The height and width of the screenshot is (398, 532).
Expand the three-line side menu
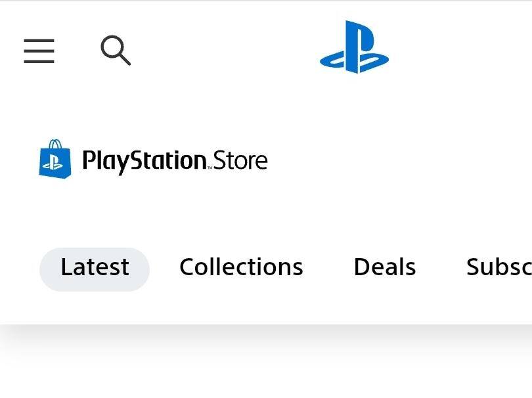(x=39, y=51)
